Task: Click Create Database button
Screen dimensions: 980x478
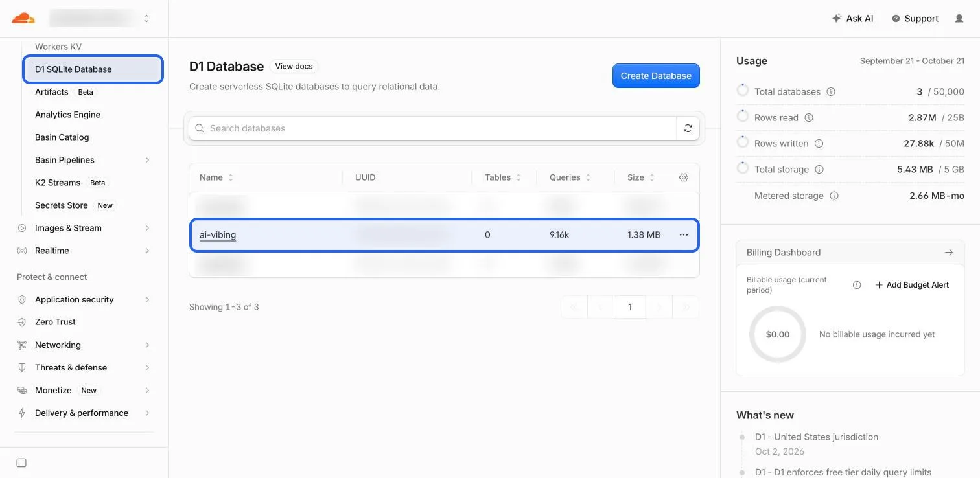Action: 656,76
